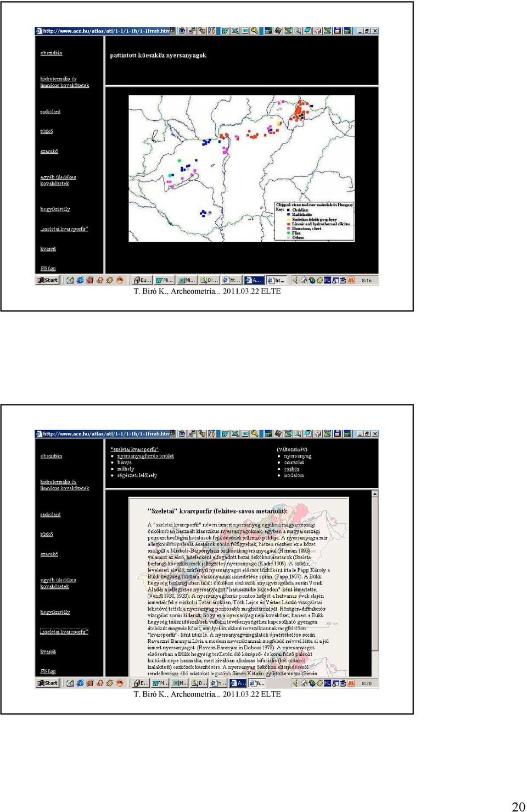Open the tűzkő link in the Szeletai window
527x812 pixels.
(x=47, y=534)
